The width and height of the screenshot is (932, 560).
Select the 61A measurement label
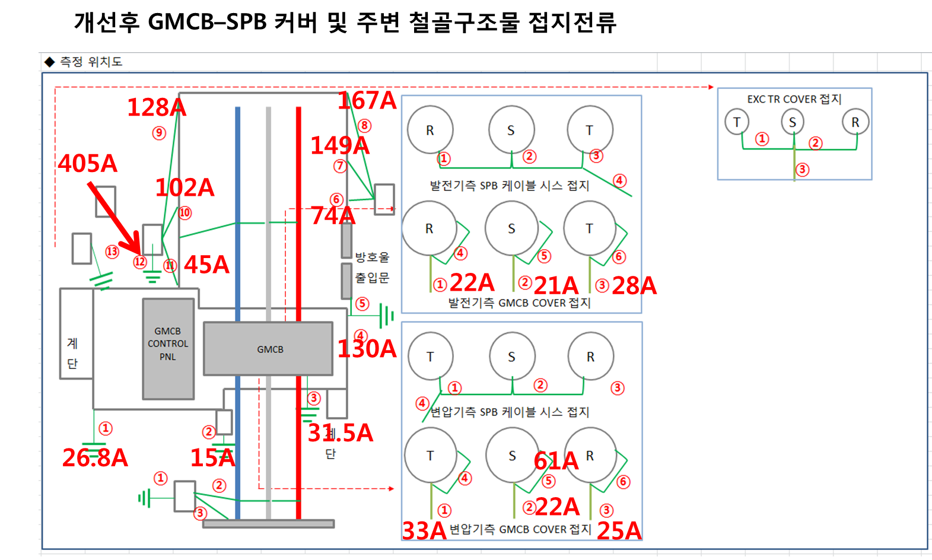(556, 461)
